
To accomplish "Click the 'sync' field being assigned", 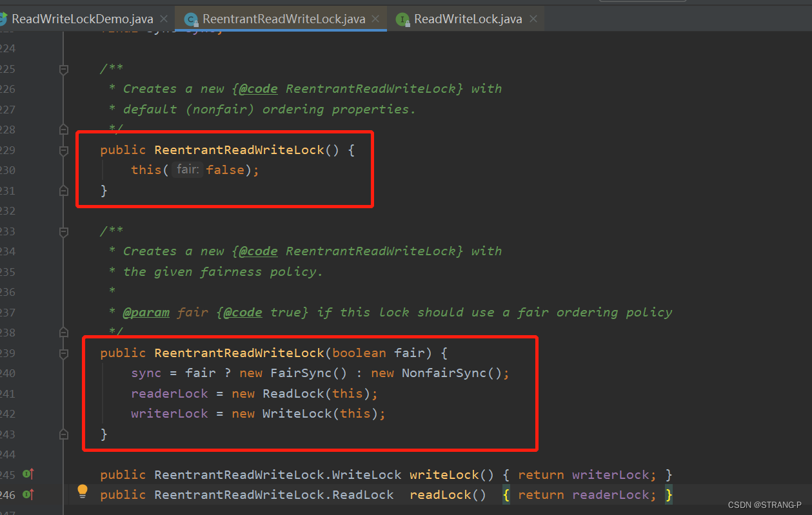I will [146, 373].
